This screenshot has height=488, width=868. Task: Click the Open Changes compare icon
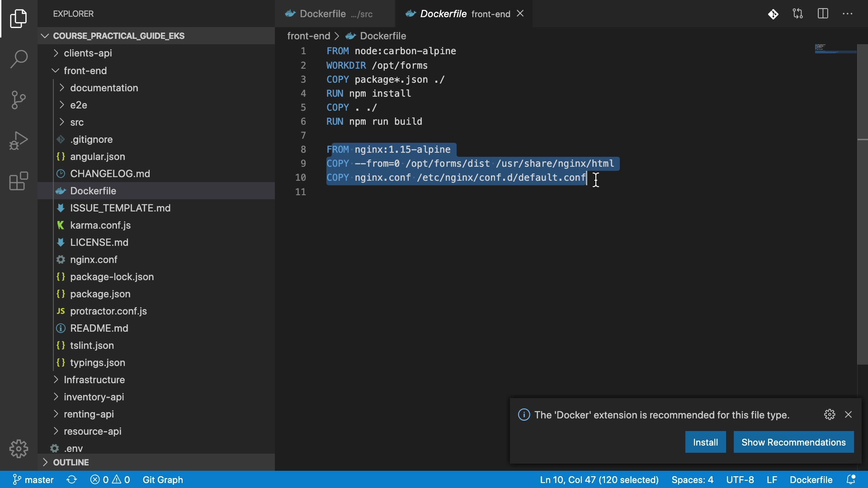coord(798,14)
